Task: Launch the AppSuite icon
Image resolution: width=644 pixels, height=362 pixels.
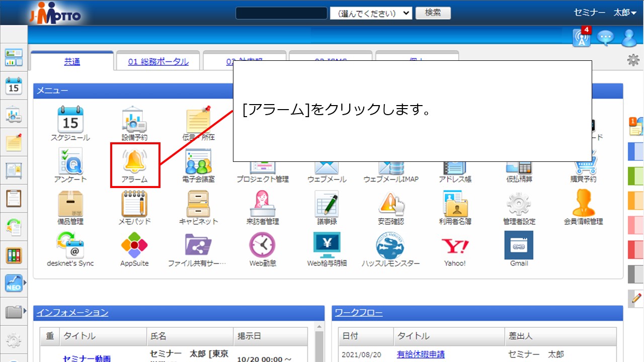Action: point(134,245)
